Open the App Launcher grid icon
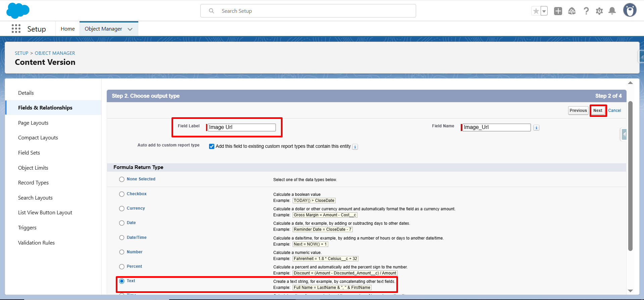Viewport: 644px width, 300px height. pos(16,29)
